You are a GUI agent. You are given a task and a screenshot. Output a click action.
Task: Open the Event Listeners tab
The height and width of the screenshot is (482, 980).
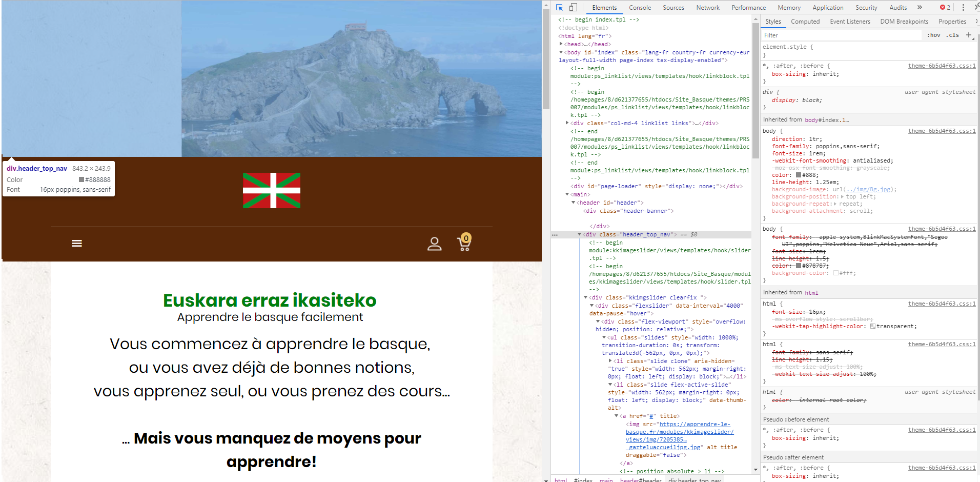850,22
